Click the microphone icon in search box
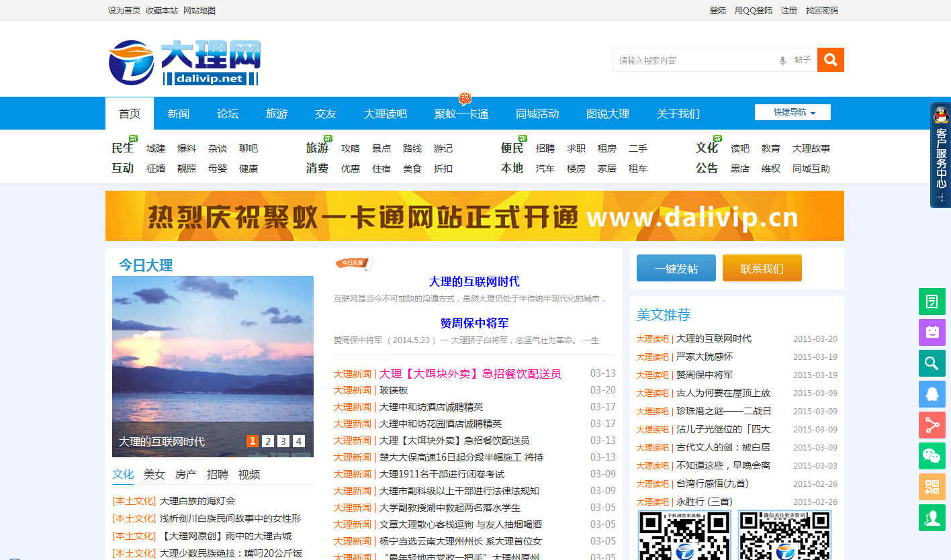The height and width of the screenshot is (560, 951). click(782, 60)
